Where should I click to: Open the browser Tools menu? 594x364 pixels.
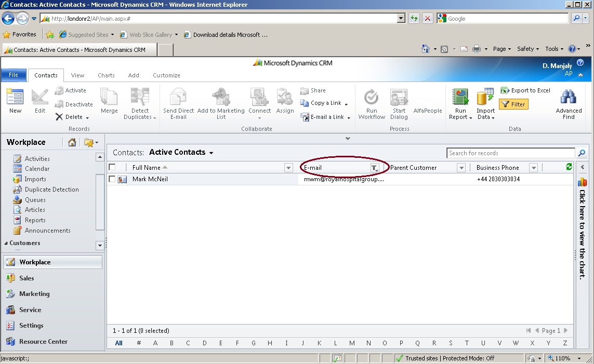[554, 49]
